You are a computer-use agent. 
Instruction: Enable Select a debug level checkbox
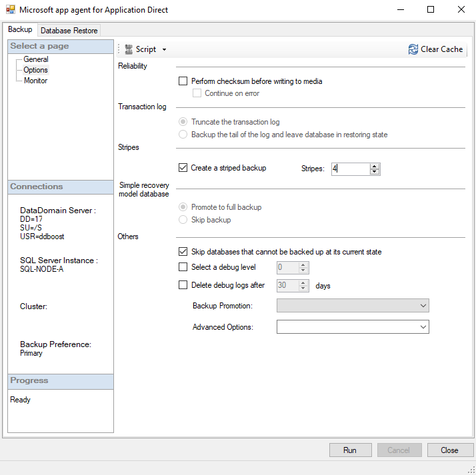[x=183, y=267]
